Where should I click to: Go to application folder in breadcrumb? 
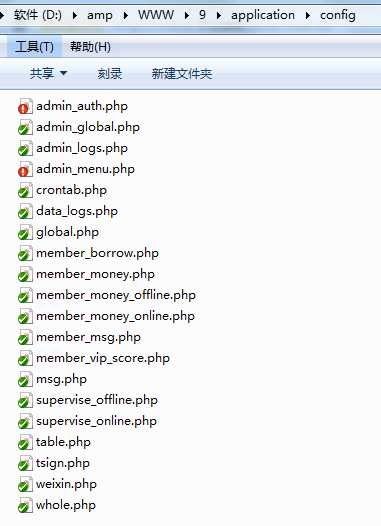click(263, 15)
